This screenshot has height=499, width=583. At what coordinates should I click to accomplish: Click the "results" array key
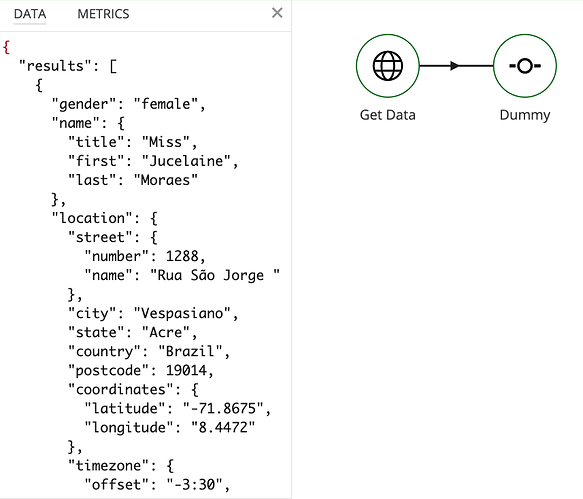(55, 66)
